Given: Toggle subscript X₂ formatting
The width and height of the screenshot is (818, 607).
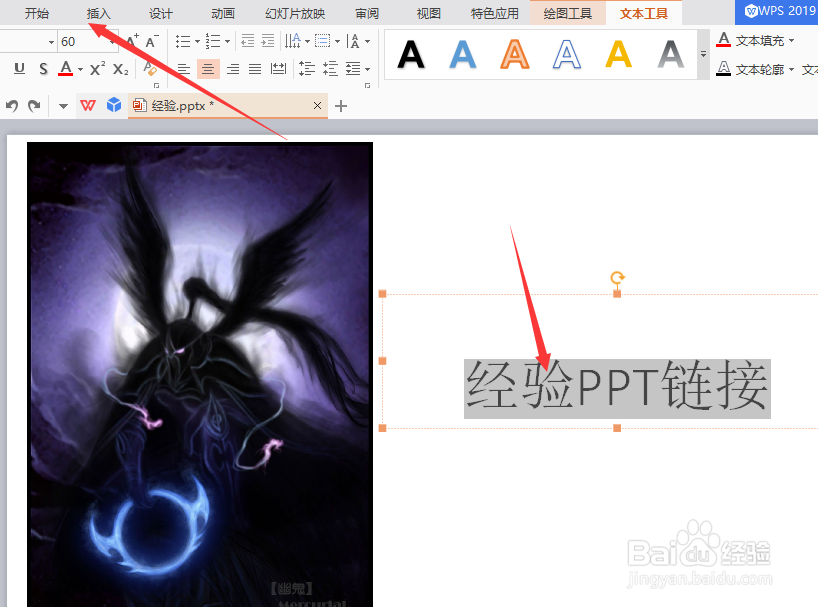Looking at the screenshot, I should [121, 68].
